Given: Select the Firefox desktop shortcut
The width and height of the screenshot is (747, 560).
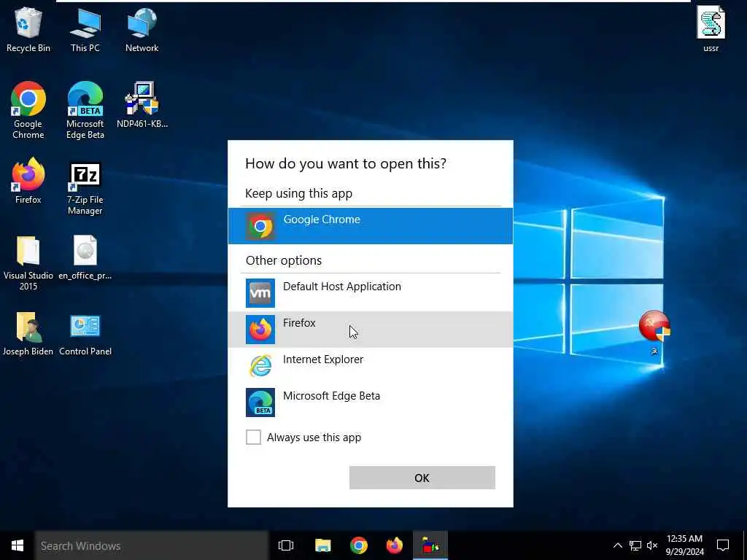Looking at the screenshot, I should [x=28, y=181].
